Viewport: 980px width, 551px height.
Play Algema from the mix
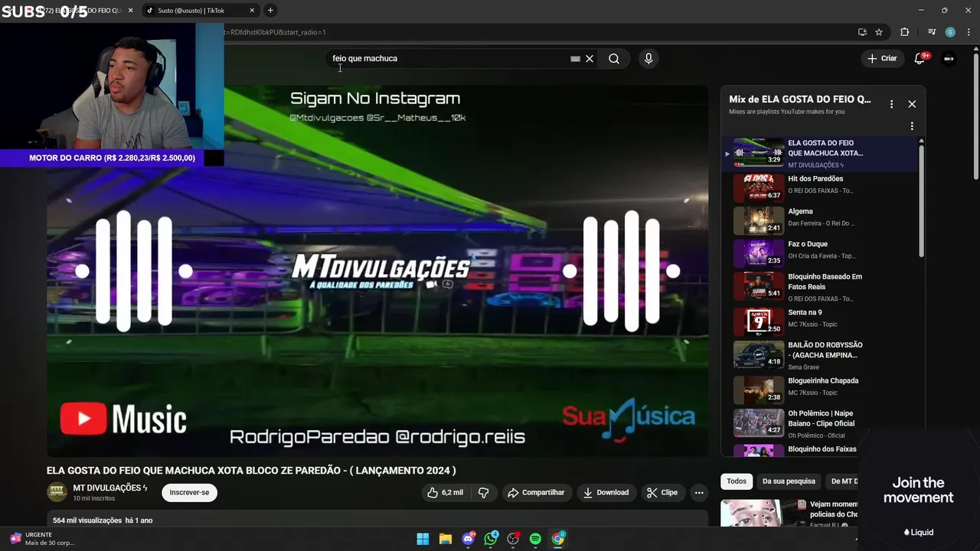coord(819,220)
